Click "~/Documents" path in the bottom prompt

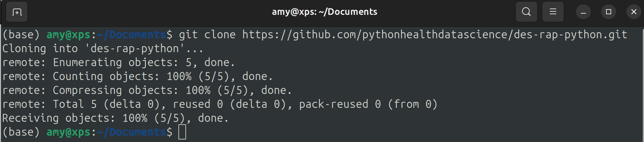click(131, 132)
